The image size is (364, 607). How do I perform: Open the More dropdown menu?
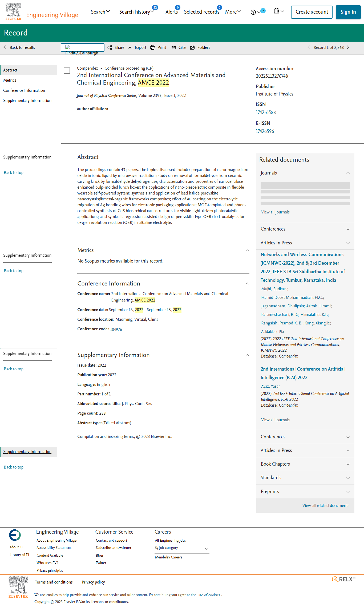tap(233, 12)
